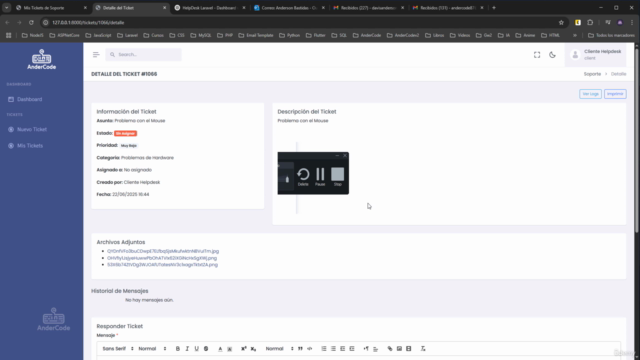Open the first attached .jpg file link

point(163,251)
